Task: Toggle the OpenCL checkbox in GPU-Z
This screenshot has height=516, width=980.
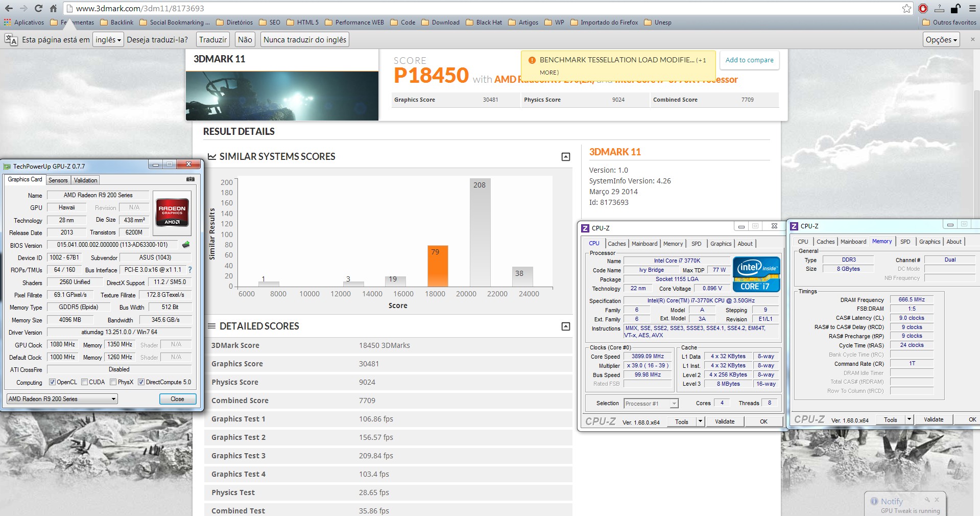Action: point(52,382)
